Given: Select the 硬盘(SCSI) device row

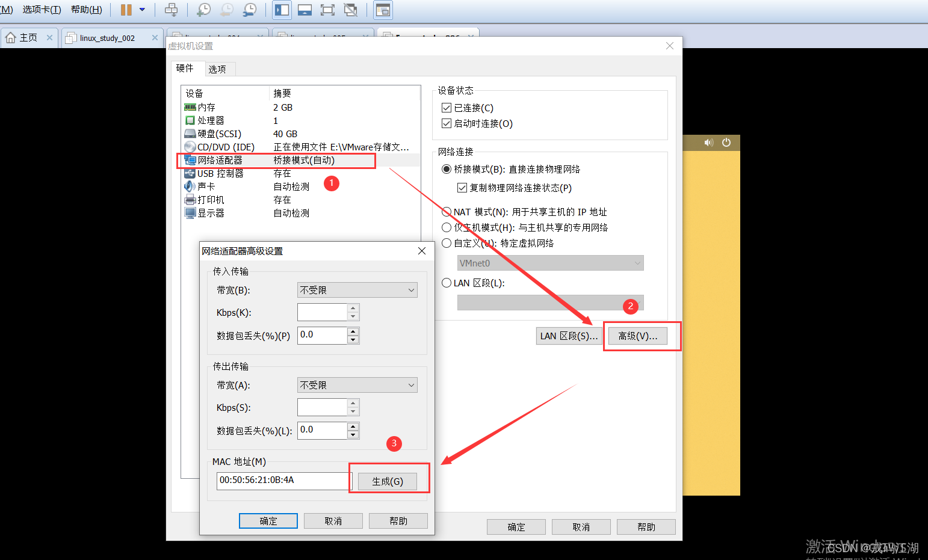Looking at the screenshot, I should [302, 134].
